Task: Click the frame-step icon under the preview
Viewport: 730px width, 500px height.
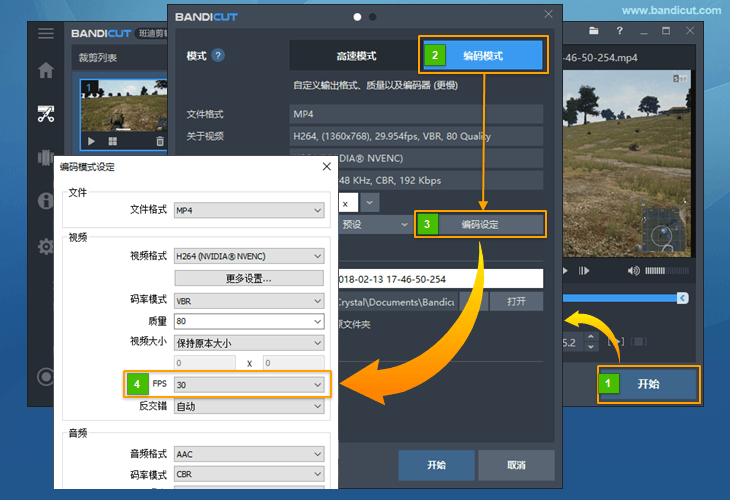Action: [584, 270]
